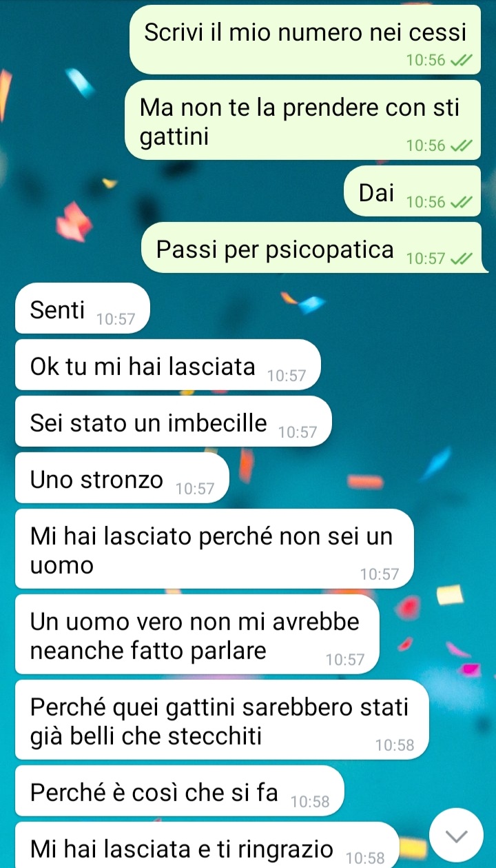Tap the 'Mi hai lasciata e ti ringrazio' message
The height and width of the screenshot is (868, 496).
[x=207, y=845]
